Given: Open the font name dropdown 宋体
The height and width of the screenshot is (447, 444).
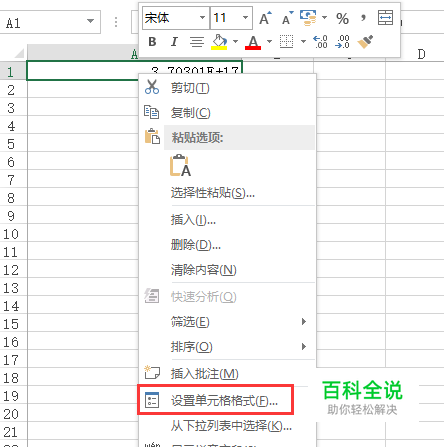Looking at the screenshot, I should point(202,18).
